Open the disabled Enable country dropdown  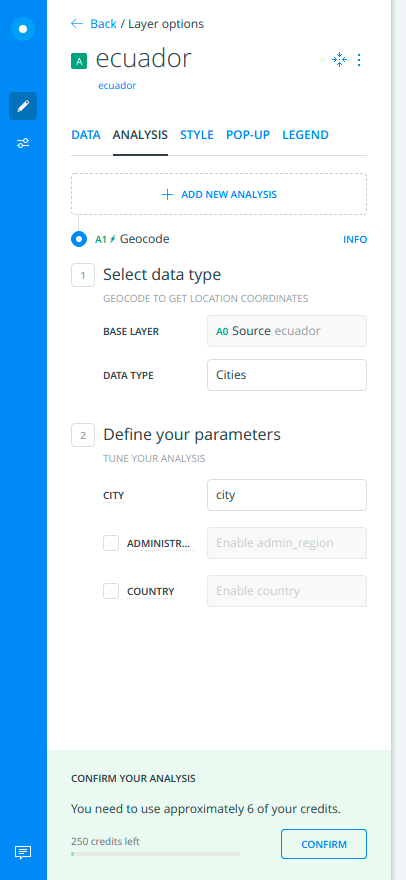pyautogui.click(x=287, y=591)
